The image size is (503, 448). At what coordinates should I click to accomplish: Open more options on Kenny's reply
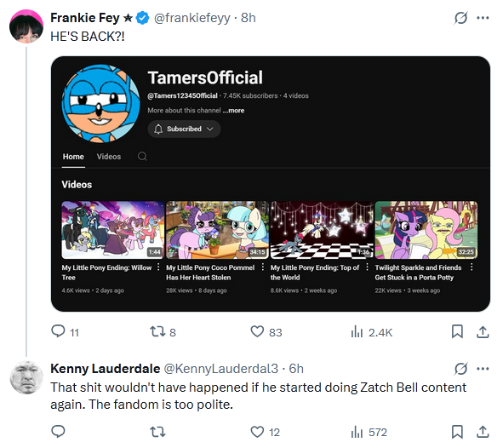coord(483,369)
